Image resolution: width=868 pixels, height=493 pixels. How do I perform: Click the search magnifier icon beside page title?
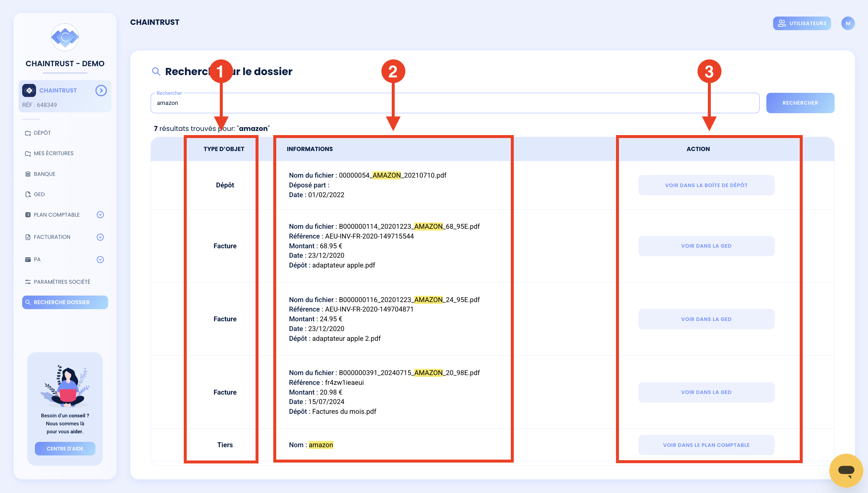156,72
